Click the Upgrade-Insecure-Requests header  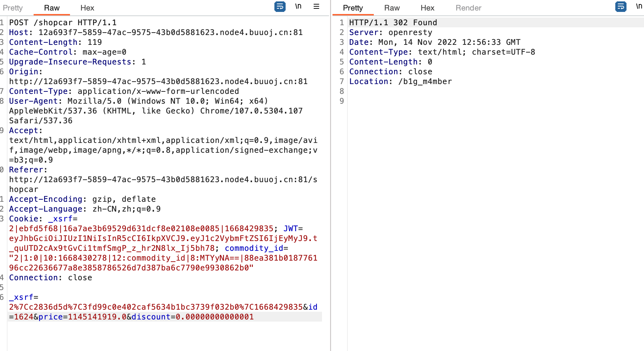click(77, 62)
